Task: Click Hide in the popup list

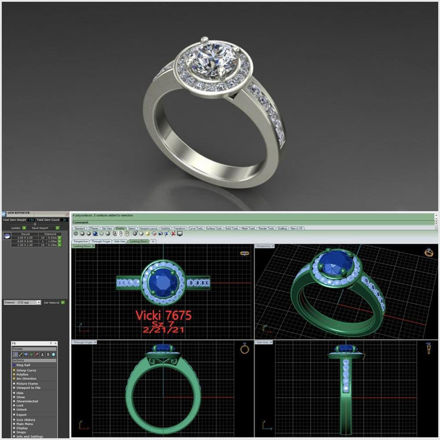Action: (x=20, y=393)
